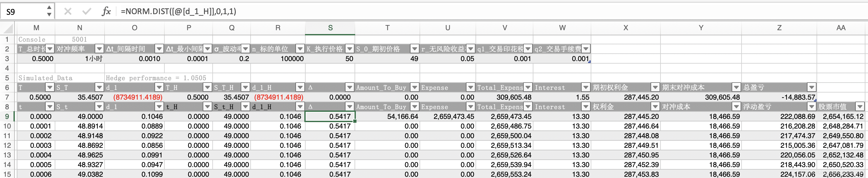Open the 对冲频率 filter dropdown
The height and width of the screenshot is (178, 868).
[99, 49]
